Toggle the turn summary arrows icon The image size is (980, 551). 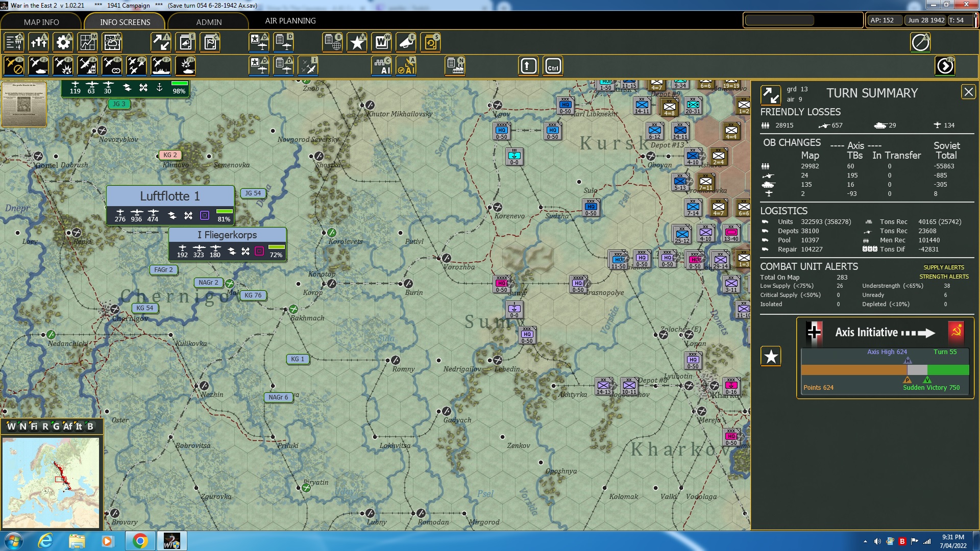[x=770, y=95]
